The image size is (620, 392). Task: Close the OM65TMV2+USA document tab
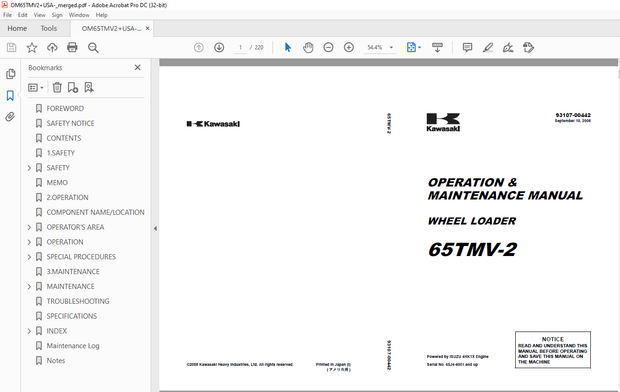click(x=147, y=28)
